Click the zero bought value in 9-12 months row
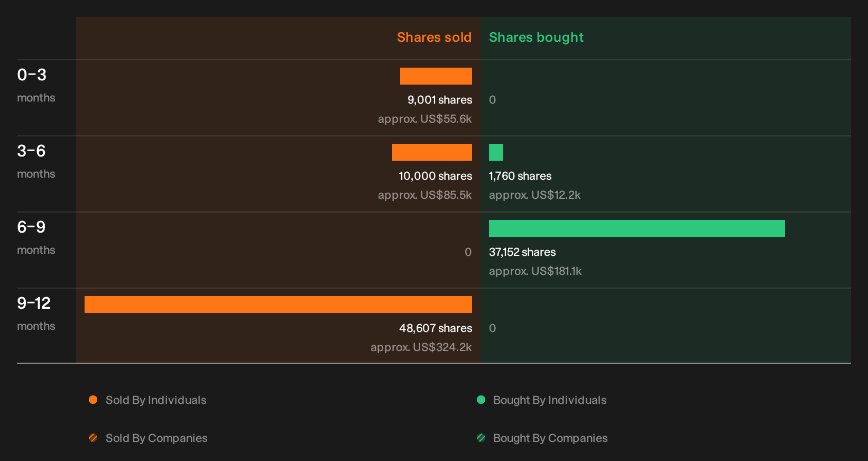This screenshot has width=868, height=461. pos(492,328)
